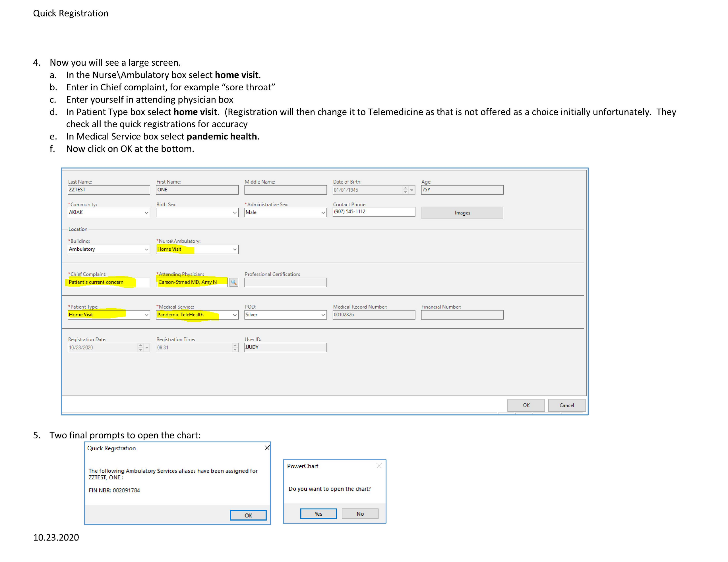The image size is (728, 562).
Task: Open the Registration Date calendar dropdown arrow
Action: [x=147, y=347]
